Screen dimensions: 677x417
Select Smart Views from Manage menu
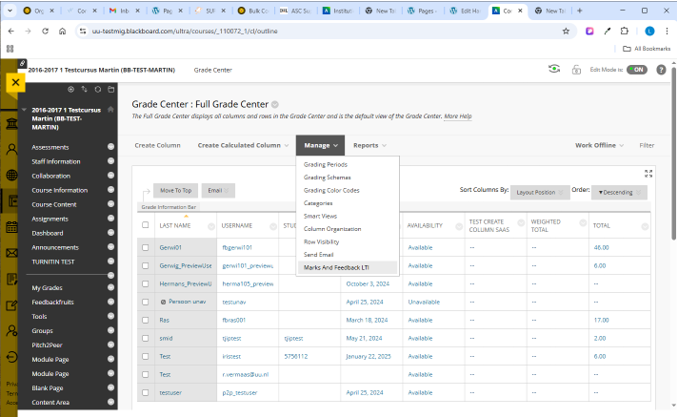(320, 216)
